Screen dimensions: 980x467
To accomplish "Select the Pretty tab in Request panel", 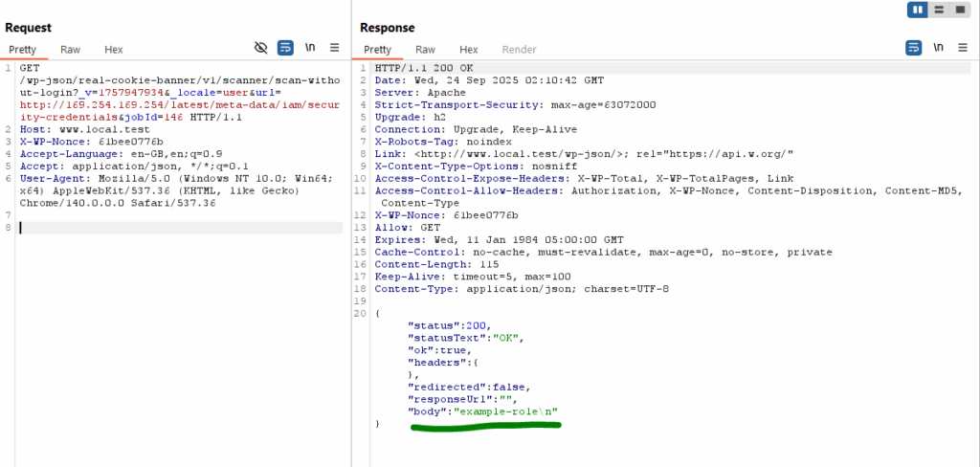I will click(22, 49).
